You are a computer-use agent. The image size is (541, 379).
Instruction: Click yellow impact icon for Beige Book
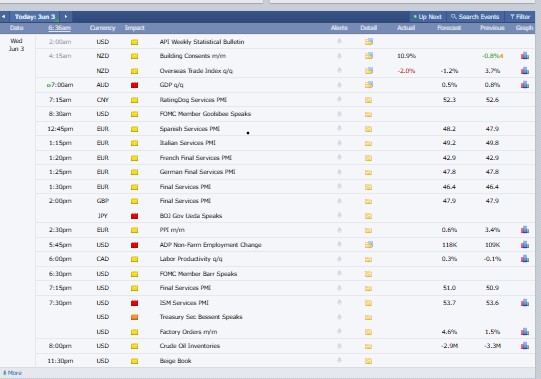click(x=135, y=361)
